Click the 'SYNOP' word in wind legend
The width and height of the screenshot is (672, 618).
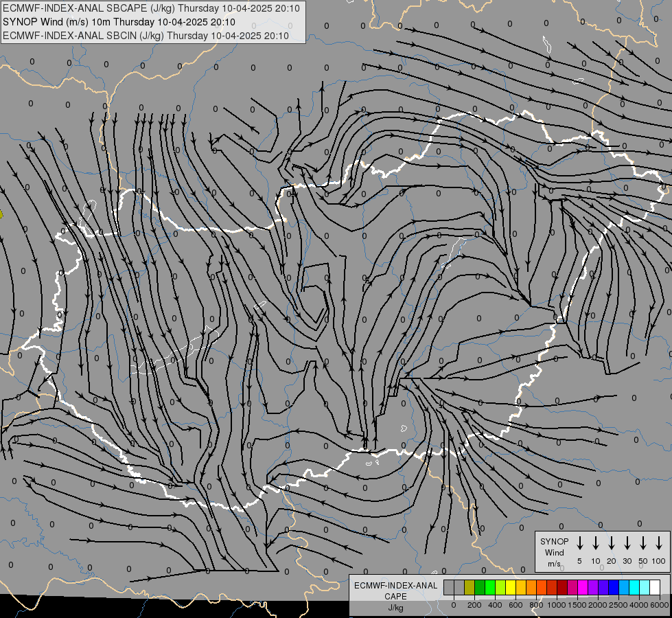554,542
